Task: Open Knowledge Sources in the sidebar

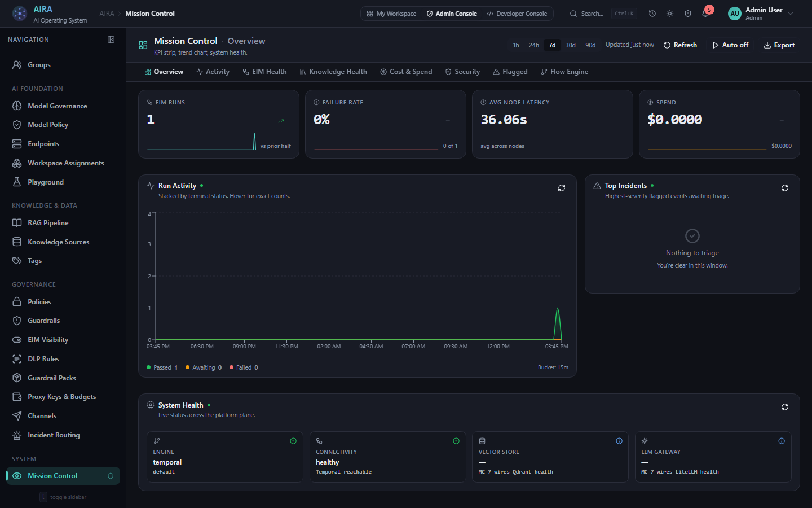Action: (63, 242)
